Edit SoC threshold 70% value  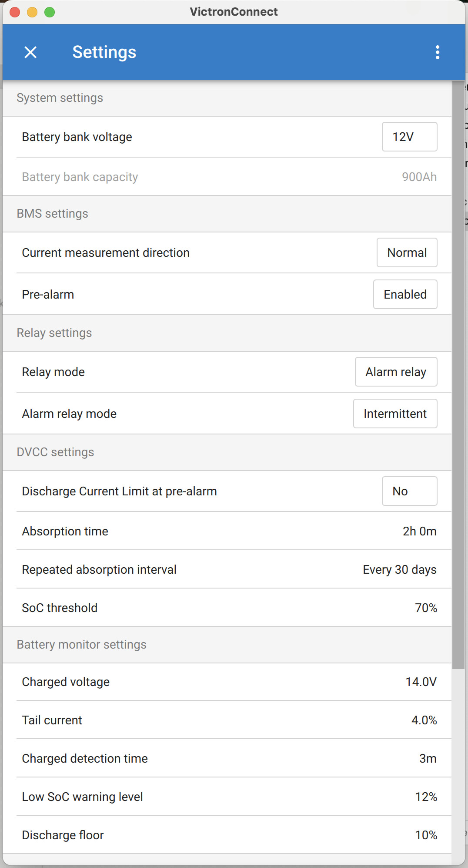click(426, 608)
